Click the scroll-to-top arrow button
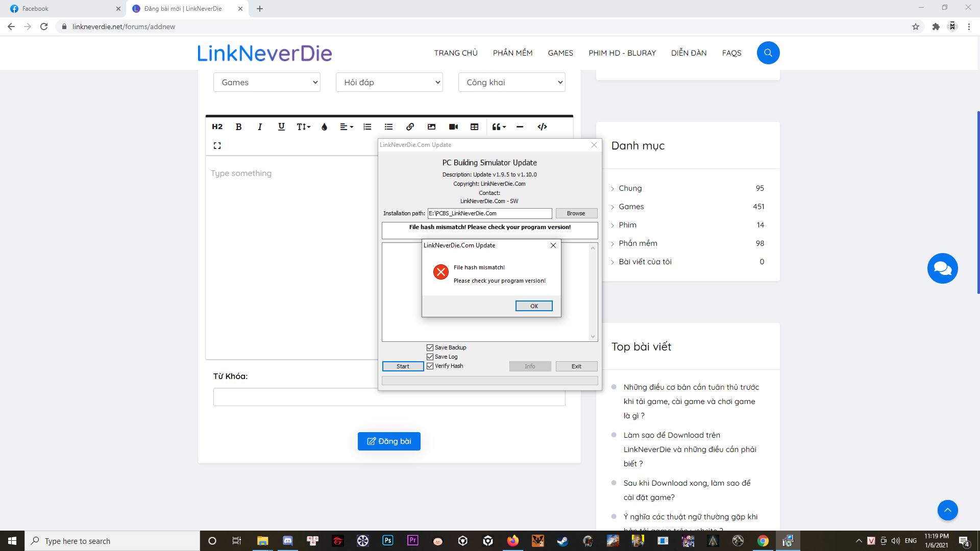Screen dimensions: 980x551 pyautogui.click(x=947, y=510)
